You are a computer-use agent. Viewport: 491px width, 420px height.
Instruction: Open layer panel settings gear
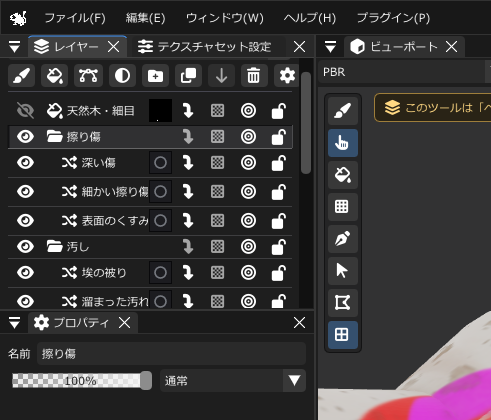coord(287,76)
